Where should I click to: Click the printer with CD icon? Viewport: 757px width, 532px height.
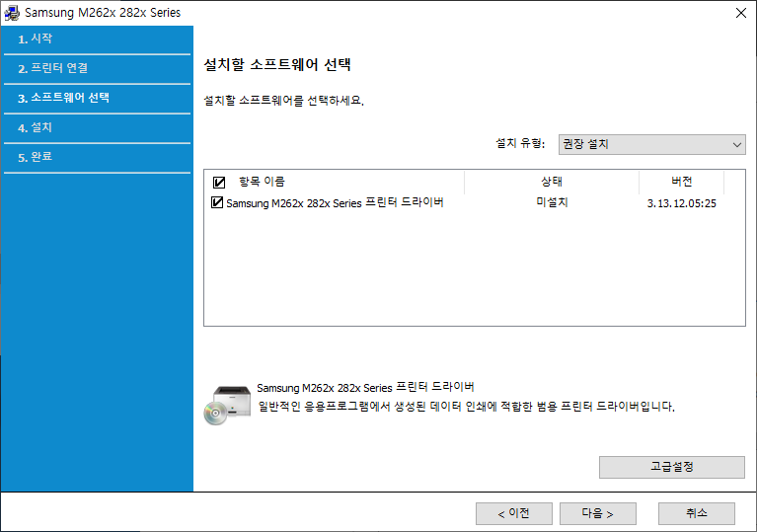[227, 405]
